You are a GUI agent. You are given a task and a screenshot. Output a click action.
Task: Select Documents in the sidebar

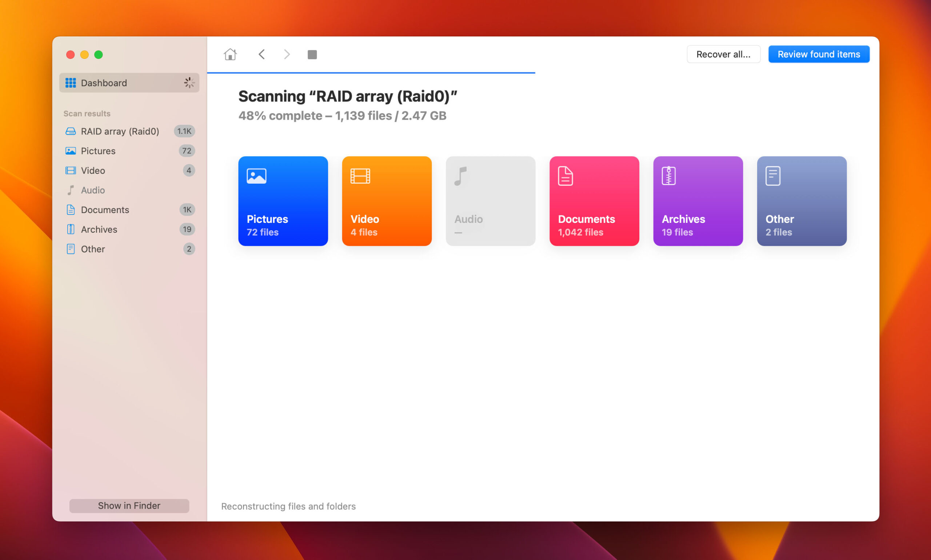click(129, 209)
